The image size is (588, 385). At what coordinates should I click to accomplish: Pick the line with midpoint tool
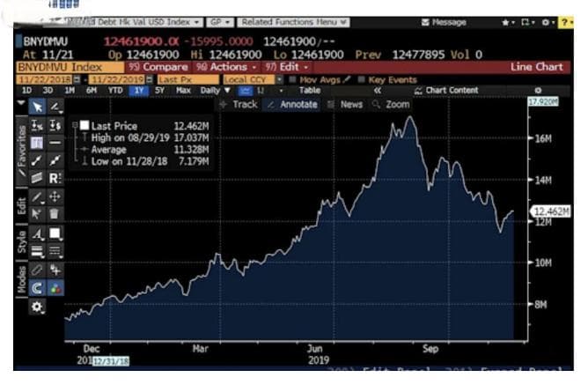click(x=55, y=160)
